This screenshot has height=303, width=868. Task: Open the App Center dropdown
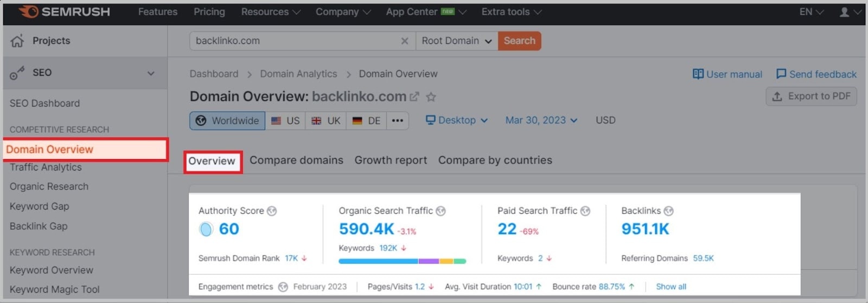tap(426, 11)
